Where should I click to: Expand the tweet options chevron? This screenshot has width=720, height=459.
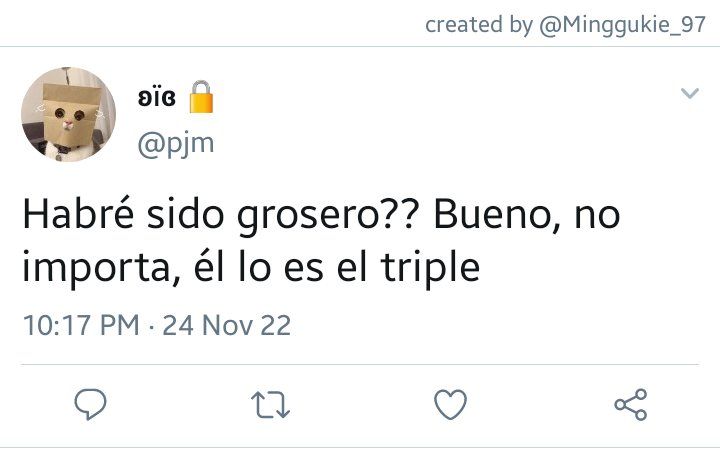point(690,94)
